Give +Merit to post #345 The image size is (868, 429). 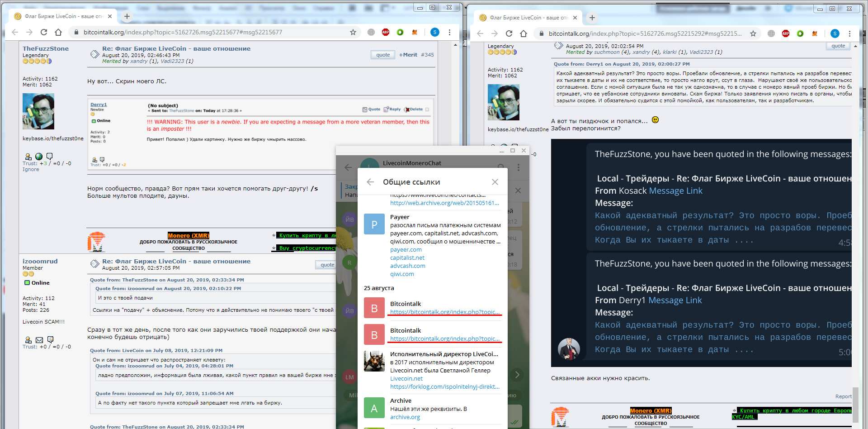click(x=408, y=55)
